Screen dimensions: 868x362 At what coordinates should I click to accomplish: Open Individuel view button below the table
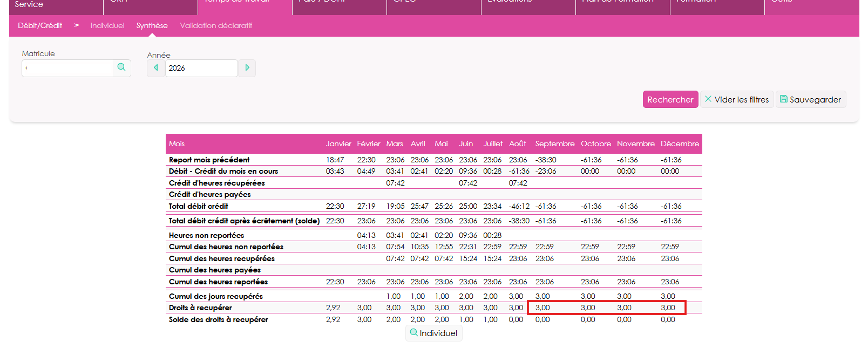(x=434, y=333)
